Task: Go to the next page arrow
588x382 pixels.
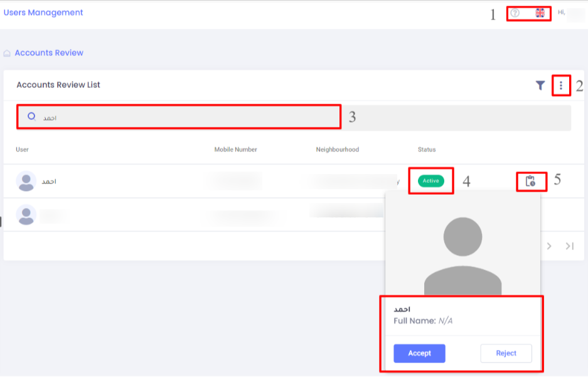Action: [549, 246]
